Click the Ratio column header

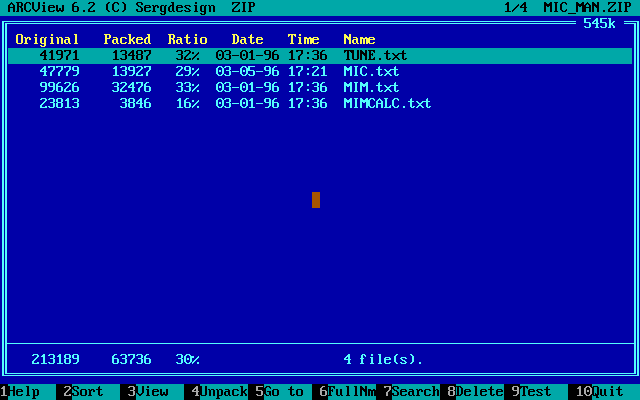(187, 40)
